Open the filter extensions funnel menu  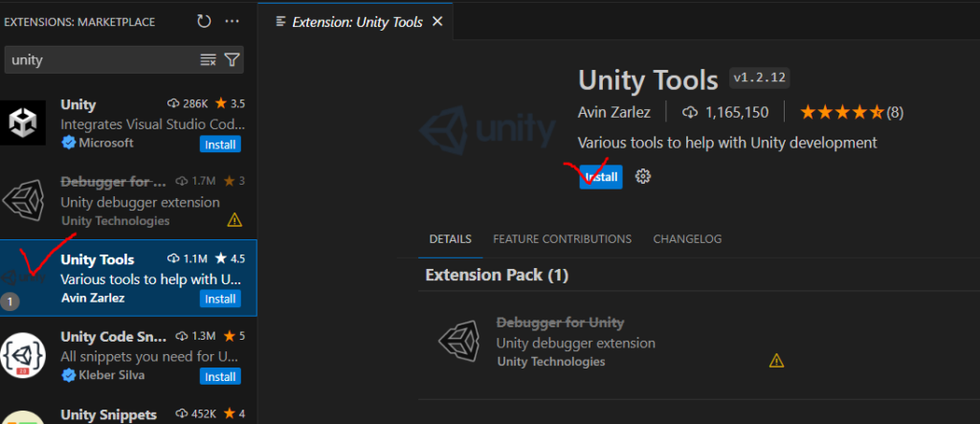pos(232,59)
